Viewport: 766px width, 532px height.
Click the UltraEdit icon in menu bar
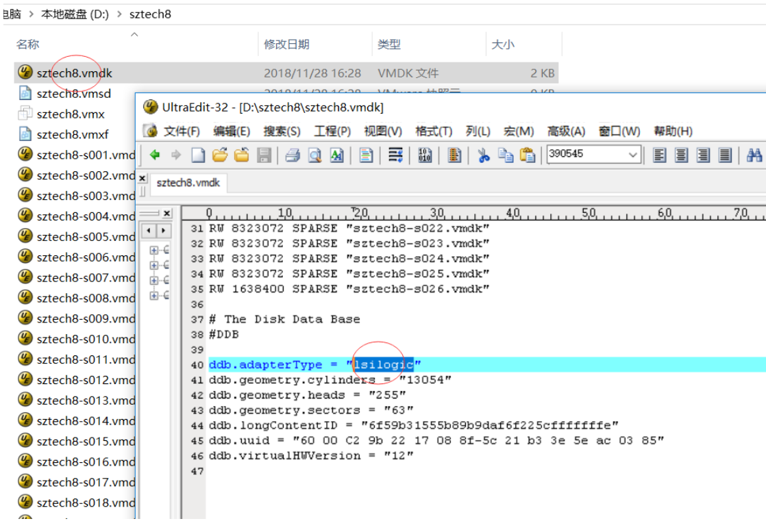150,131
